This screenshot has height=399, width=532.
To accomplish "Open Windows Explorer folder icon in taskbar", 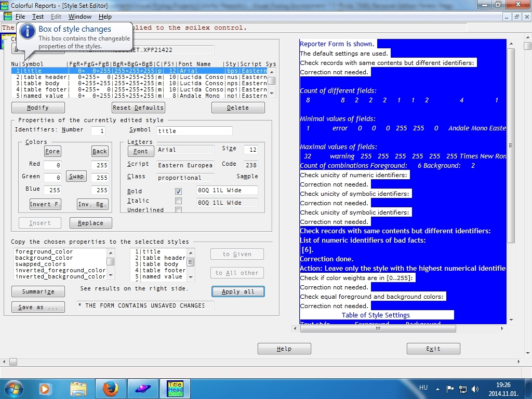I will pyautogui.click(x=78, y=389).
